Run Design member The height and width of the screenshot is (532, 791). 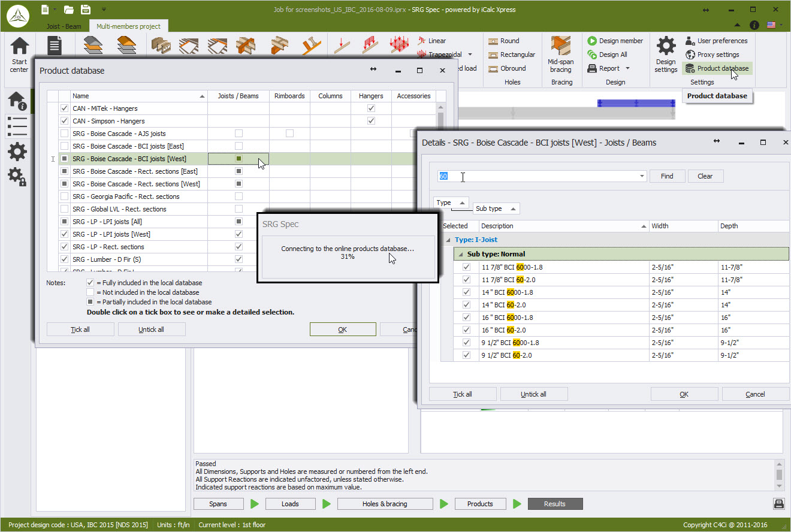(x=615, y=41)
